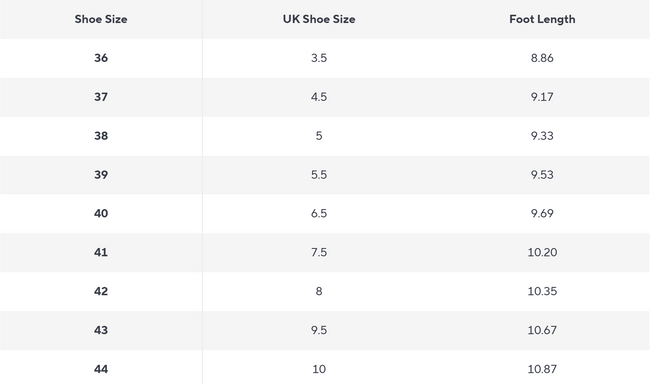Screen dimensions: 650x384
Task: Click foot length 8.86 value
Action: pyautogui.click(x=542, y=58)
